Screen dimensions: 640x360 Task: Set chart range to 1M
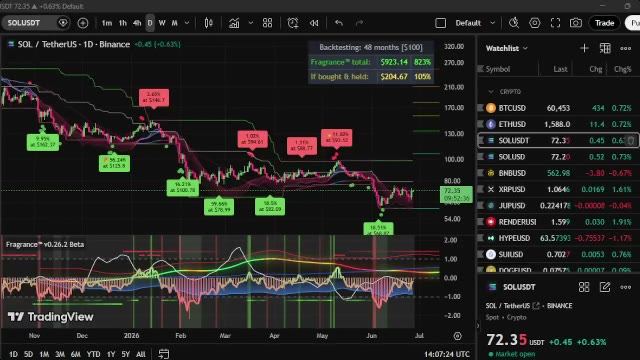tap(44, 354)
